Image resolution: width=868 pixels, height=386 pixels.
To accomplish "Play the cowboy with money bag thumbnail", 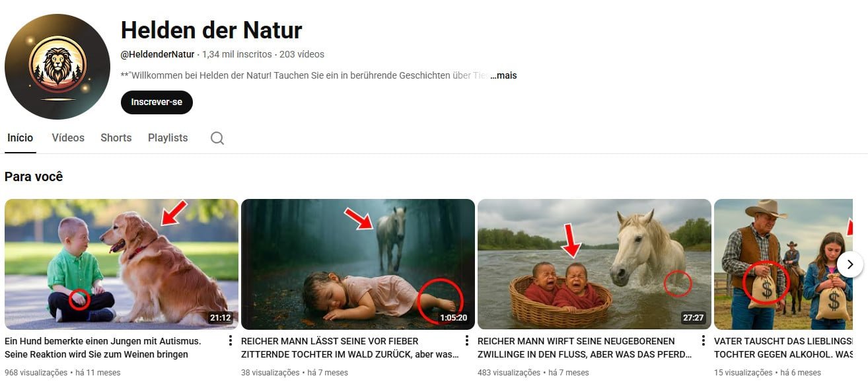I will click(x=783, y=264).
